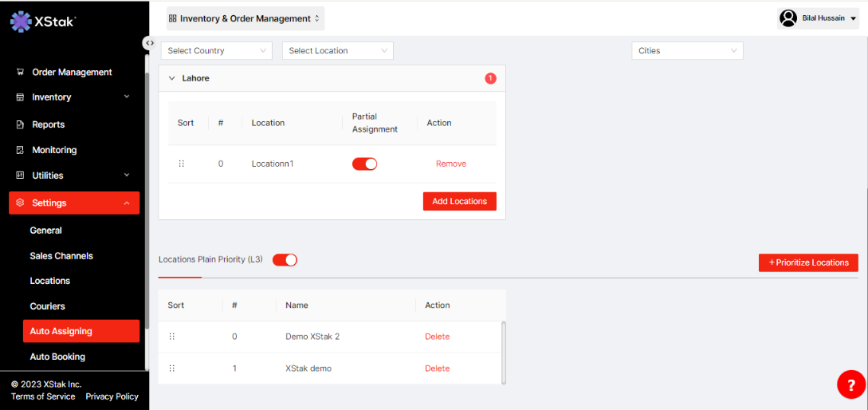Click the sidebar collapse arrow icon
The width and height of the screenshot is (868, 410).
149,43
